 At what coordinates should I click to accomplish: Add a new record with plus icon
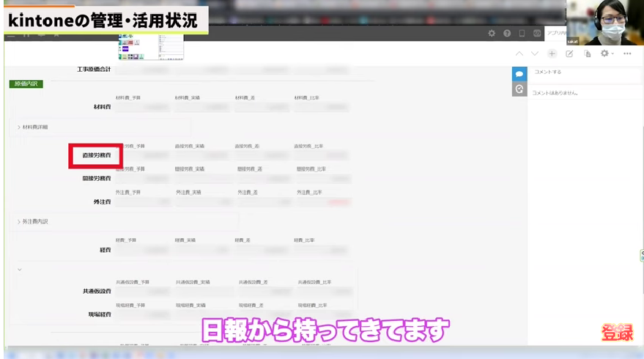pos(552,53)
